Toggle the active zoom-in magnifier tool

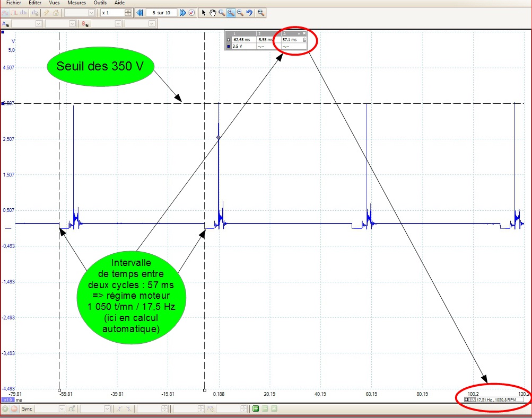click(x=231, y=13)
